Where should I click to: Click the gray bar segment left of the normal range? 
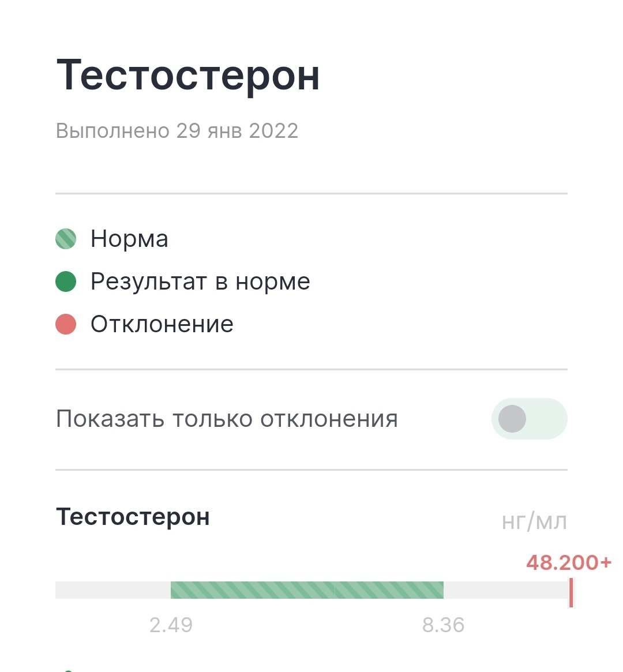tap(112, 590)
